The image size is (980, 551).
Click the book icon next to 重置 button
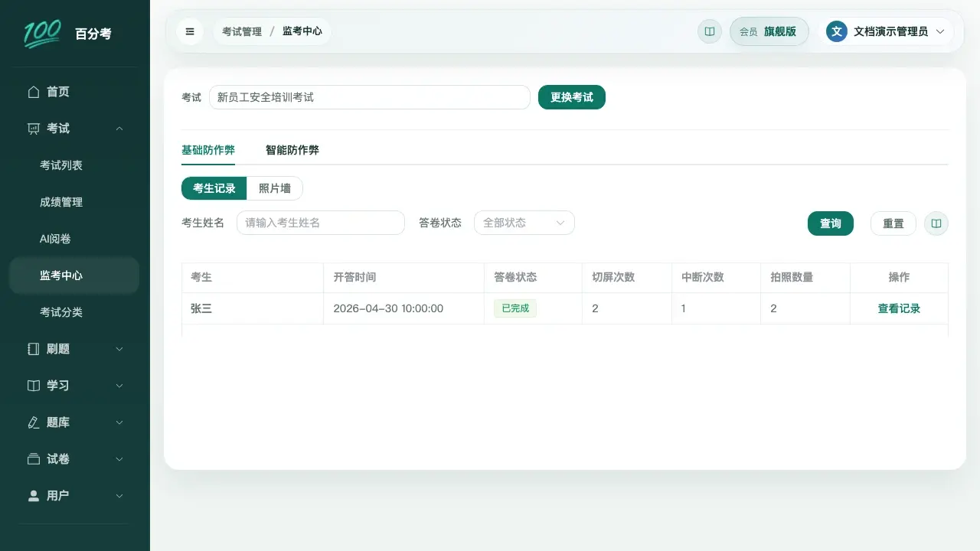click(x=936, y=223)
